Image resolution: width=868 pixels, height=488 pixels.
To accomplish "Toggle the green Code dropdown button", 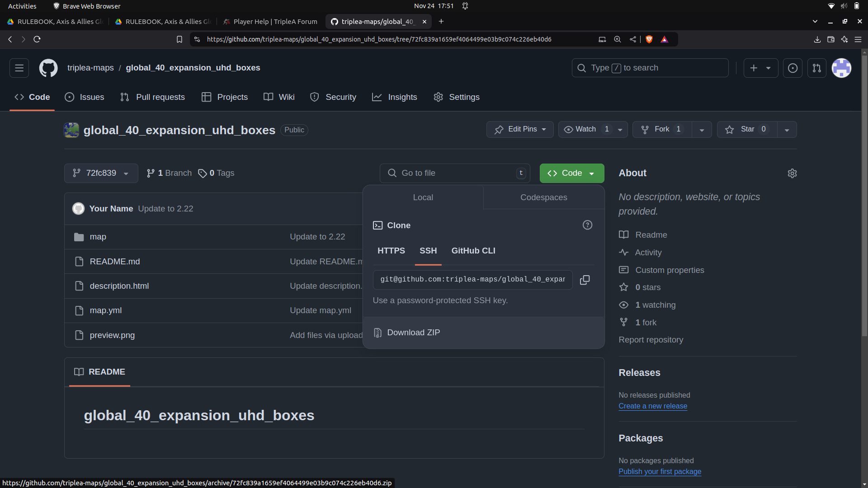I will [x=572, y=174].
